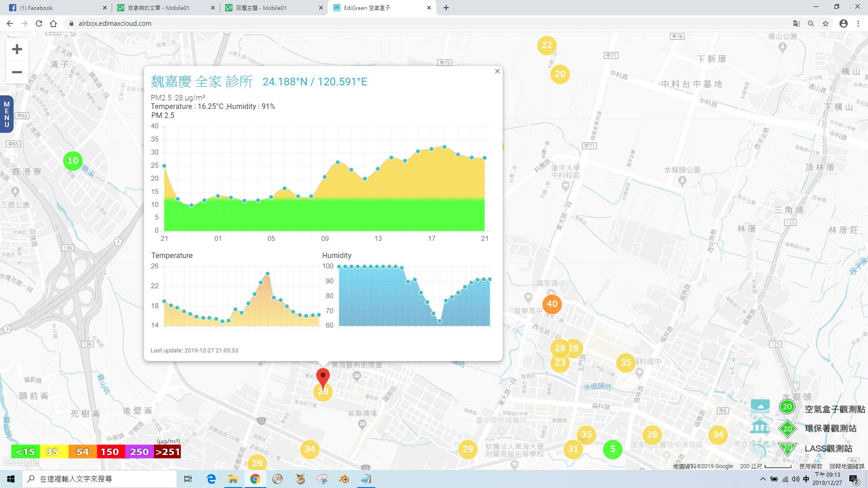
Task: Select the green station marker 5
Action: 613,449
